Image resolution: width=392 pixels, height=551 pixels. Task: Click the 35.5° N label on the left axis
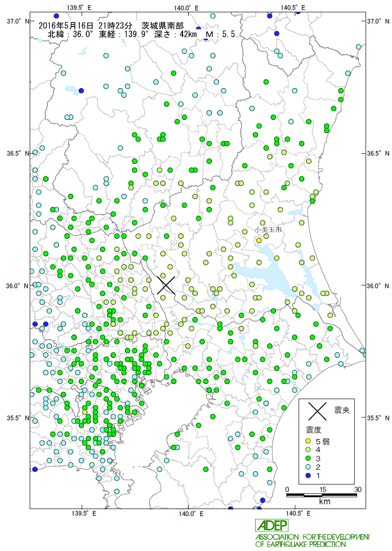pos(18,418)
